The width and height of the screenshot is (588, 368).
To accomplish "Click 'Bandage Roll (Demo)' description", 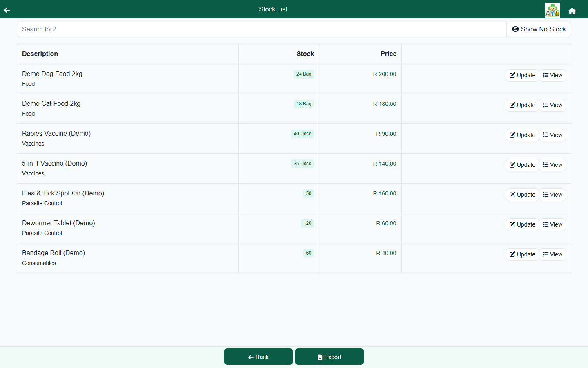I will (x=53, y=253).
